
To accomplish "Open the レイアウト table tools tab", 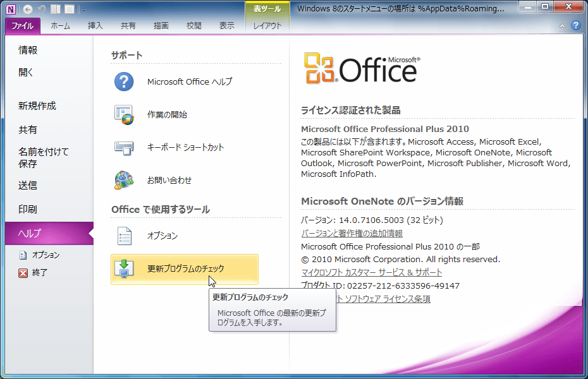I will (x=267, y=26).
